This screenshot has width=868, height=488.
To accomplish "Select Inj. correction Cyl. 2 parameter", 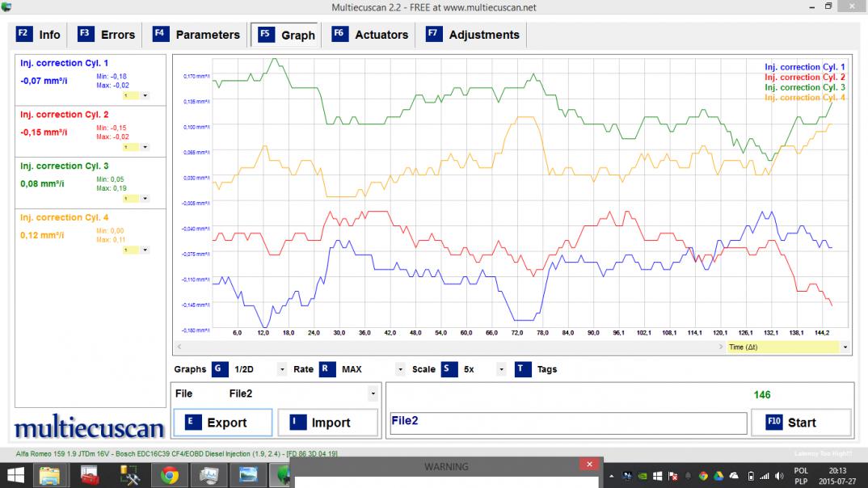I will (x=64, y=115).
